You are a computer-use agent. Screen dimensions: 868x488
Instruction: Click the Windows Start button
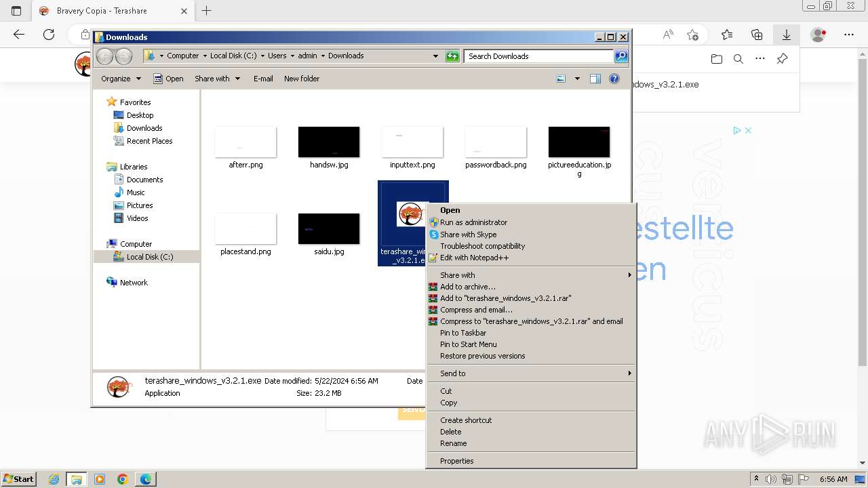click(18, 479)
